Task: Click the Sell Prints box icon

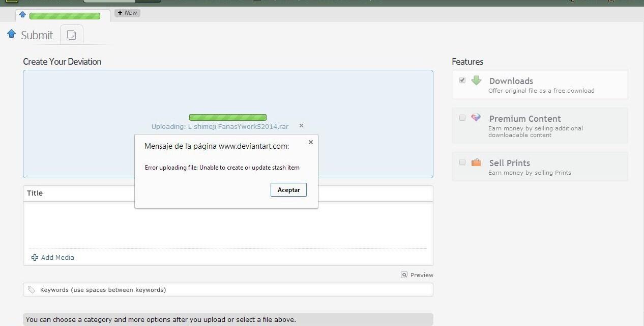Action: click(476, 162)
